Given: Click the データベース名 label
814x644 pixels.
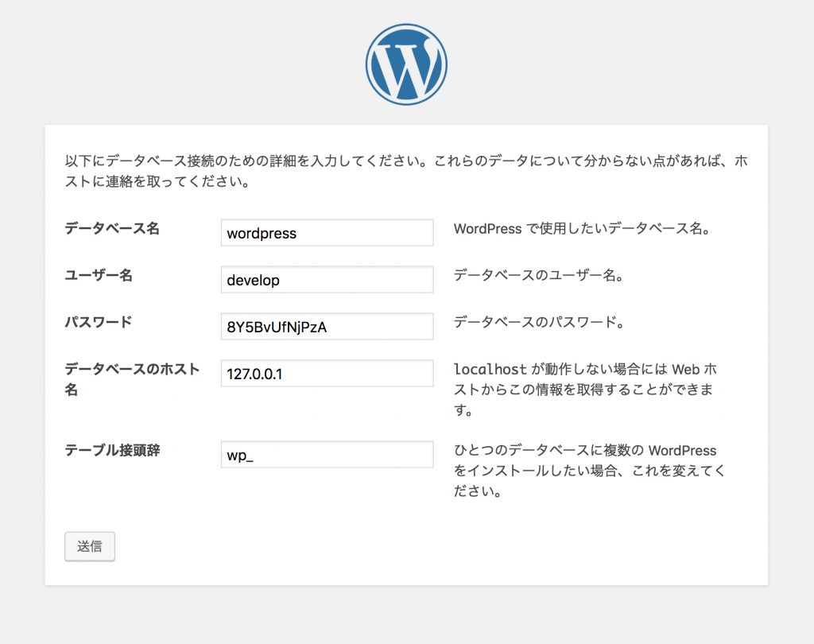Looking at the screenshot, I should (112, 228).
